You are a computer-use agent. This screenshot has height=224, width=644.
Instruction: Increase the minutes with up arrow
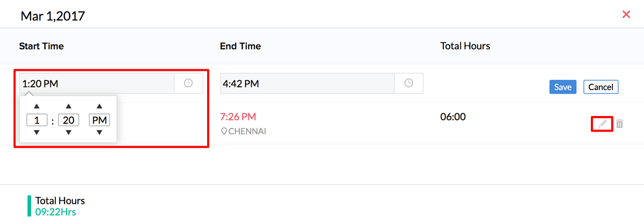pyautogui.click(x=68, y=106)
